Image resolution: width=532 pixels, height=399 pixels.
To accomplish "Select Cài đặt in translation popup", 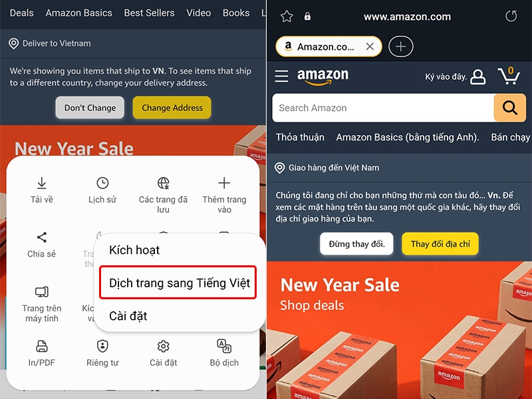I will point(128,317).
